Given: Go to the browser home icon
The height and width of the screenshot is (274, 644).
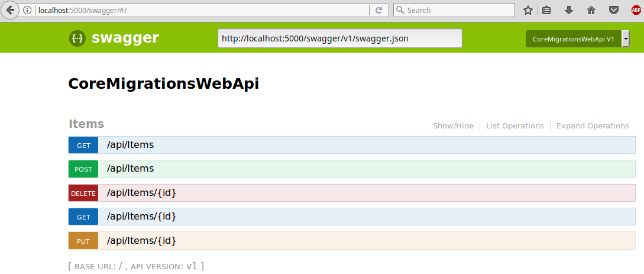Looking at the screenshot, I should coord(591,10).
